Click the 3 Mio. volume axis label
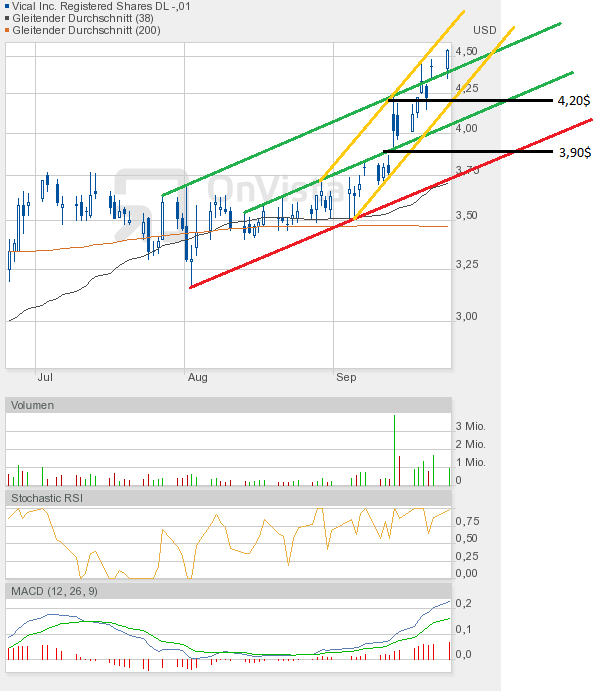Image resolution: width=614 pixels, height=691 pixels. (471, 427)
